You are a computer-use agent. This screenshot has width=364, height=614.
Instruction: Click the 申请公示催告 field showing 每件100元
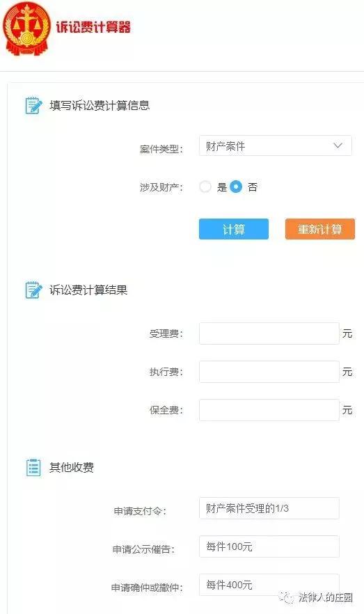[269, 546]
